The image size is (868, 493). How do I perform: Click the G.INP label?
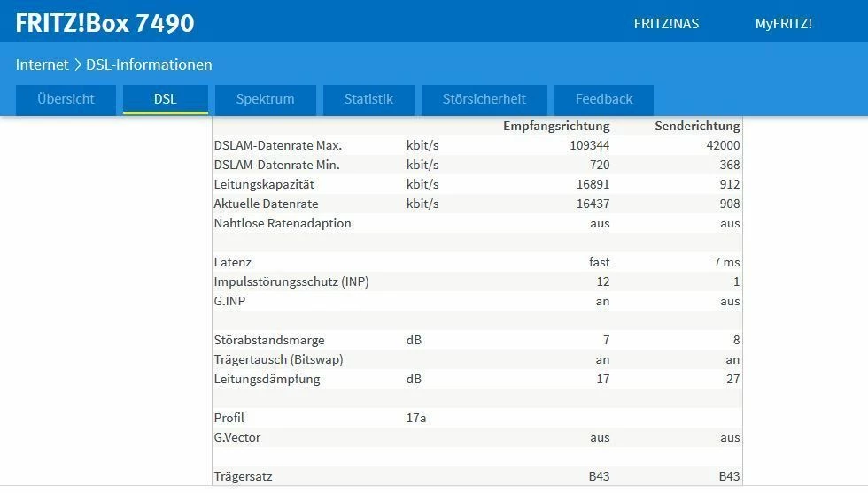(229, 301)
